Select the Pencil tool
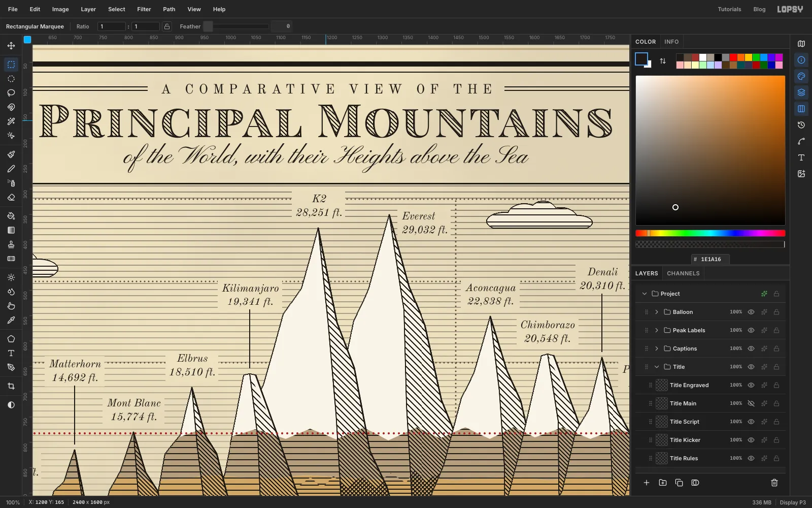Image resolution: width=812 pixels, height=508 pixels. pyautogui.click(x=11, y=169)
